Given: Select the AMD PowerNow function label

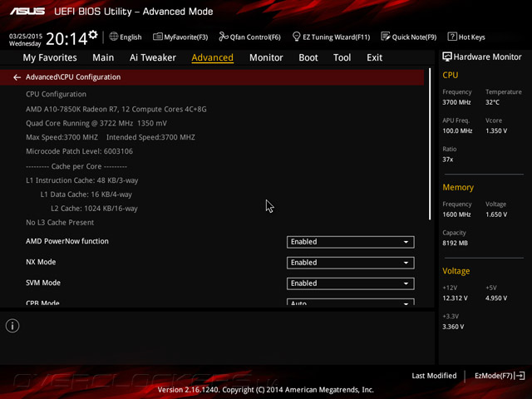Looking at the screenshot, I should [67, 241].
